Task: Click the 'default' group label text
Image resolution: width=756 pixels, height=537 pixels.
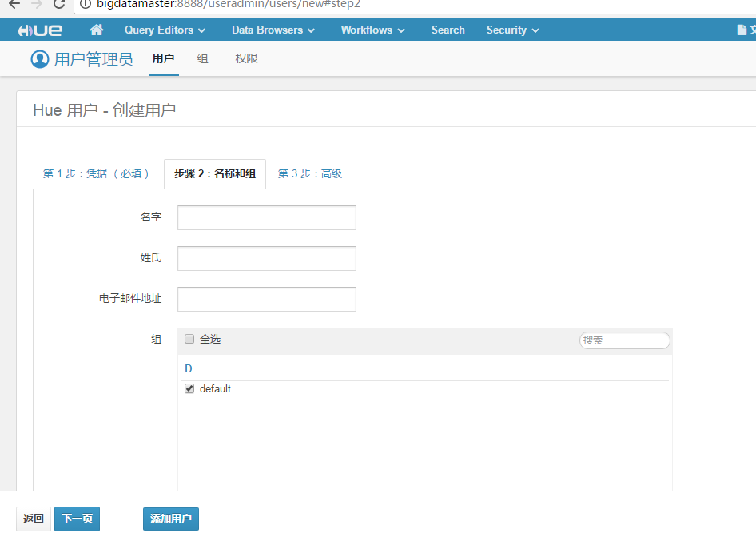Action: click(x=215, y=388)
